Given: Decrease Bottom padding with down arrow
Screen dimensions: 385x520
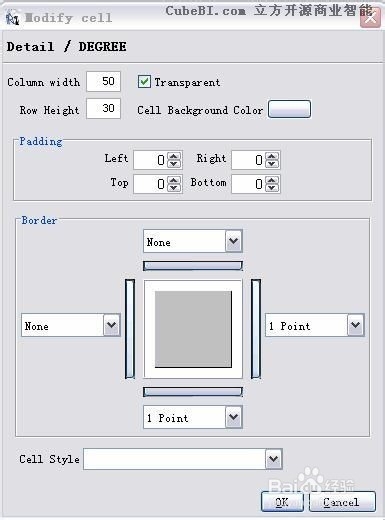Looking at the screenshot, I should pyautogui.click(x=272, y=188).
